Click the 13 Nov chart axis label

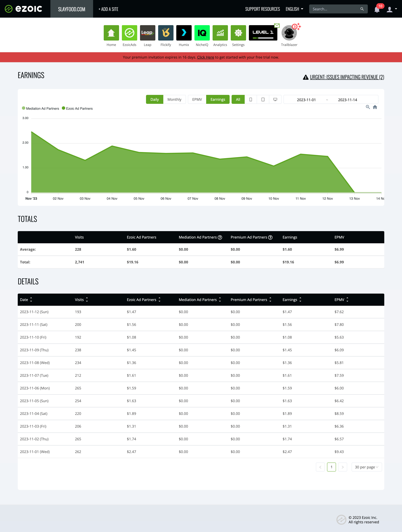point(354,198)
